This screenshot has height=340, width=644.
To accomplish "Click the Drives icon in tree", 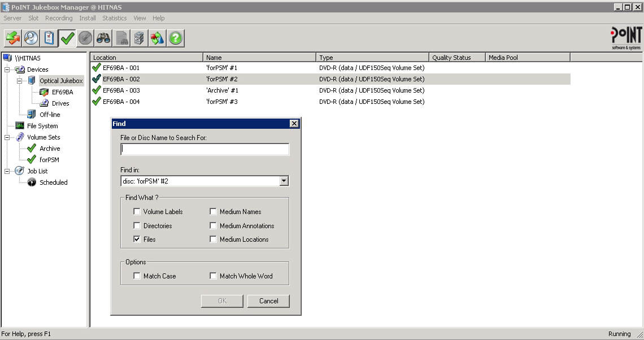I will pos(44,103).
